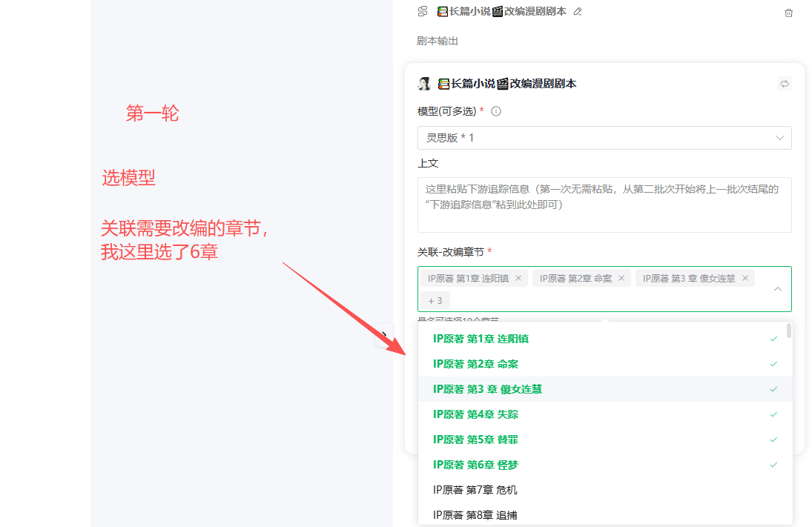The height and width of the screenshot is (527, 812).
Task: Edit the title with the pencil icon
Action: (x=578, y=11)
